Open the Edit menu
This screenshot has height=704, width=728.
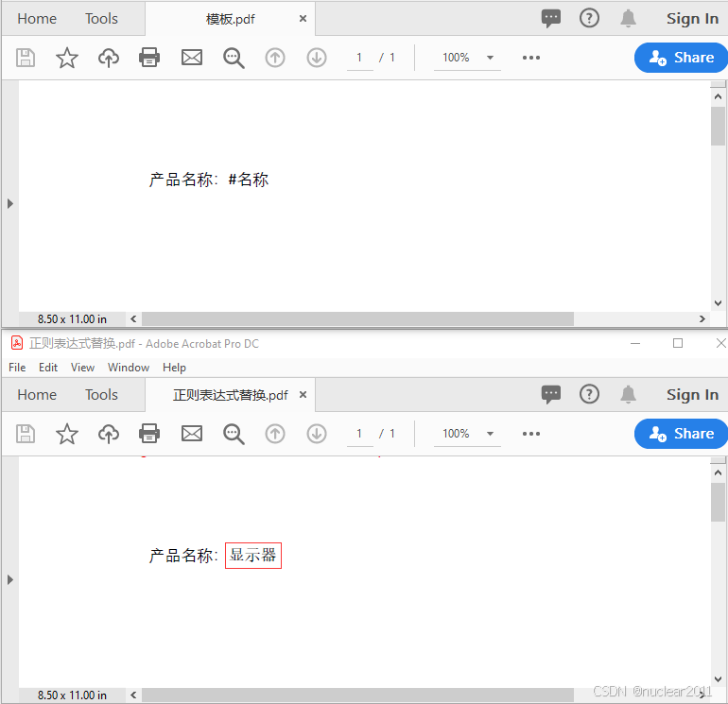[x=48, y=367]
